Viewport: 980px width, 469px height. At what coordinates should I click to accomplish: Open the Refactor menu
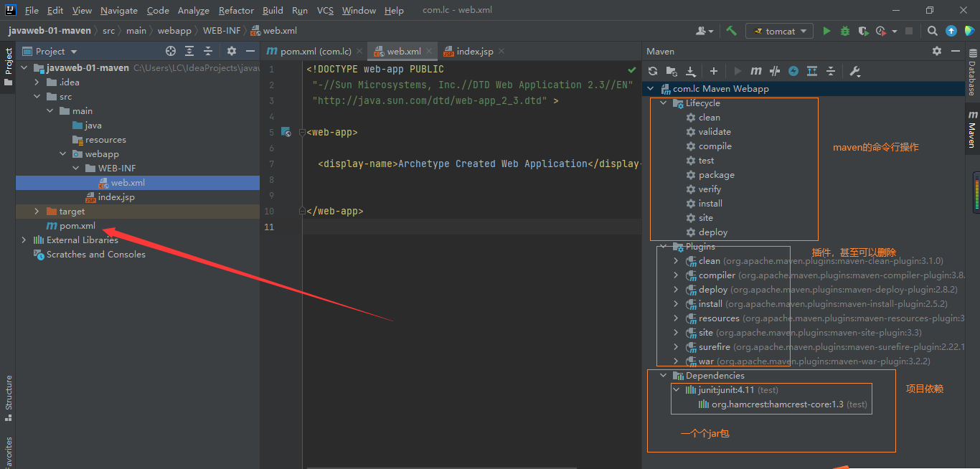coord(237,11)
